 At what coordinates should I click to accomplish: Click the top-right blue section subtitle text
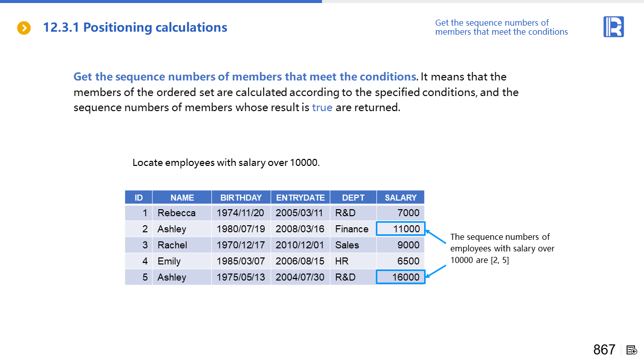point(501,27)
